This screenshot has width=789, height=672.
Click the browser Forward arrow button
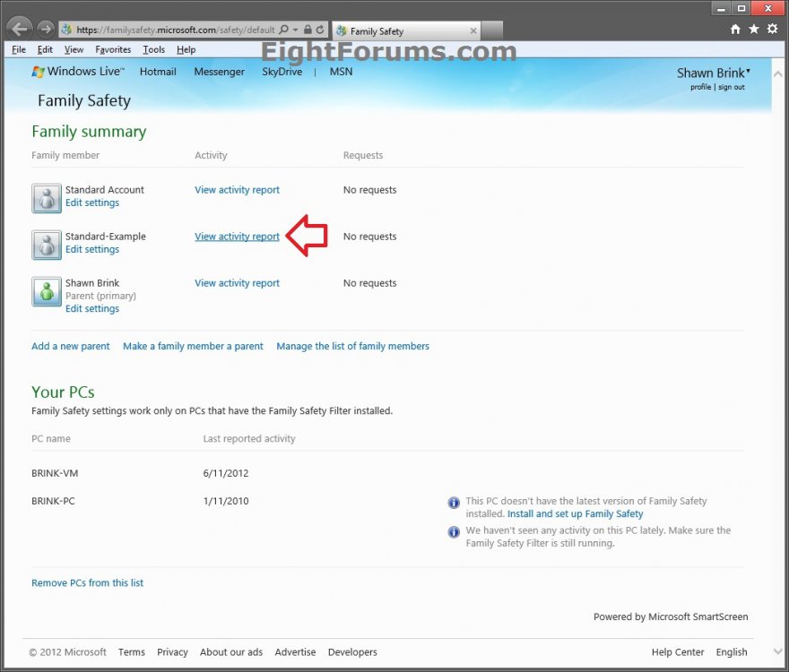coord(46,30)
